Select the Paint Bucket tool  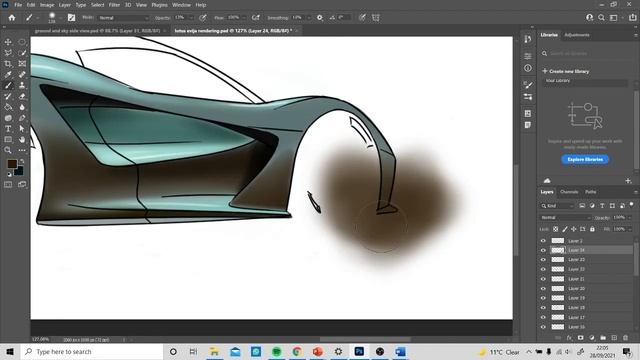coord(8,107)
